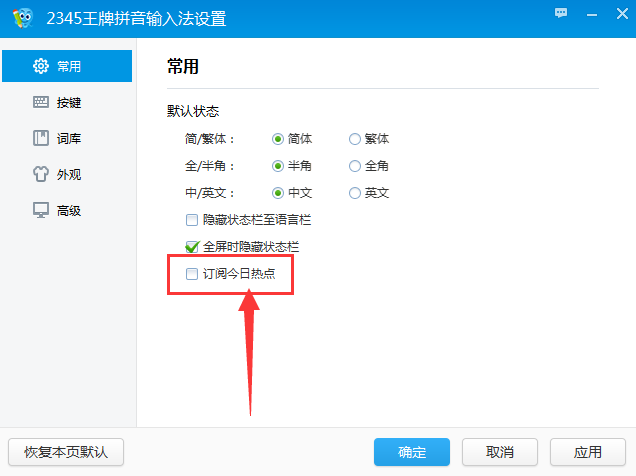
Task: Select the 繁体 radio button
Action: click(x=355, y=139)
